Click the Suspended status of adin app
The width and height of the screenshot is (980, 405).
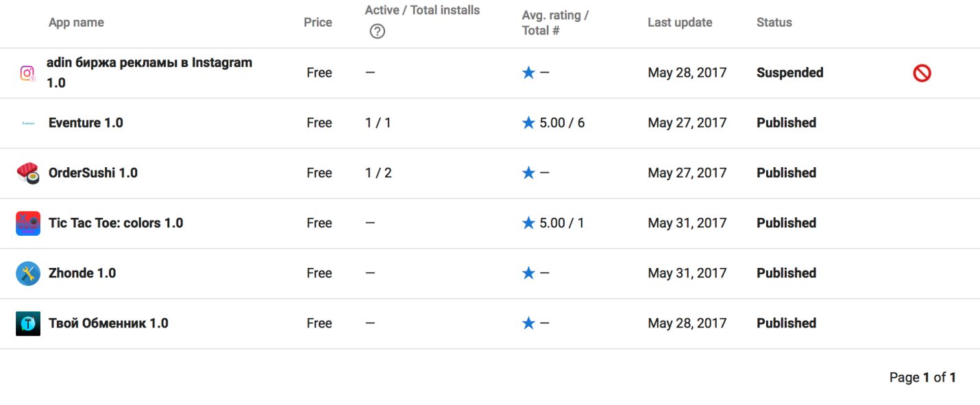(790, 73)
